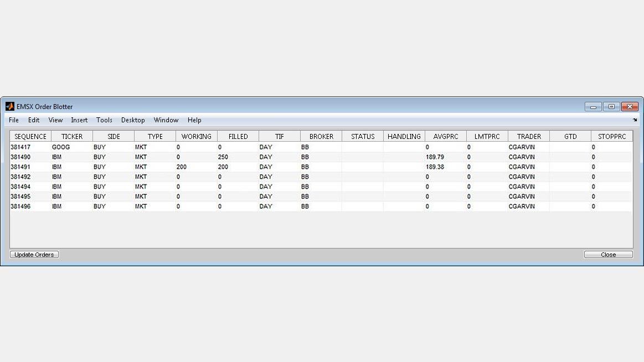Open the Desktop menu
This screenshot has height=362, width=644.
click(x=133, y=120)
